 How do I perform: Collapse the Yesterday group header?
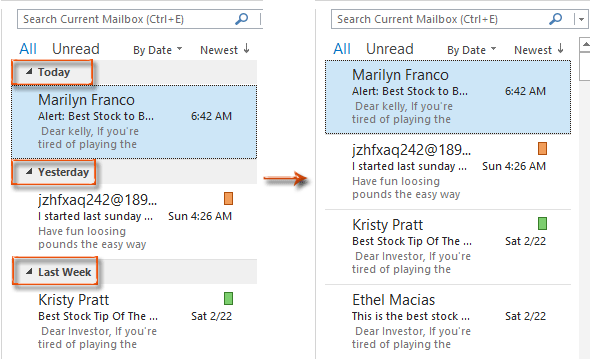pos(29,171)
